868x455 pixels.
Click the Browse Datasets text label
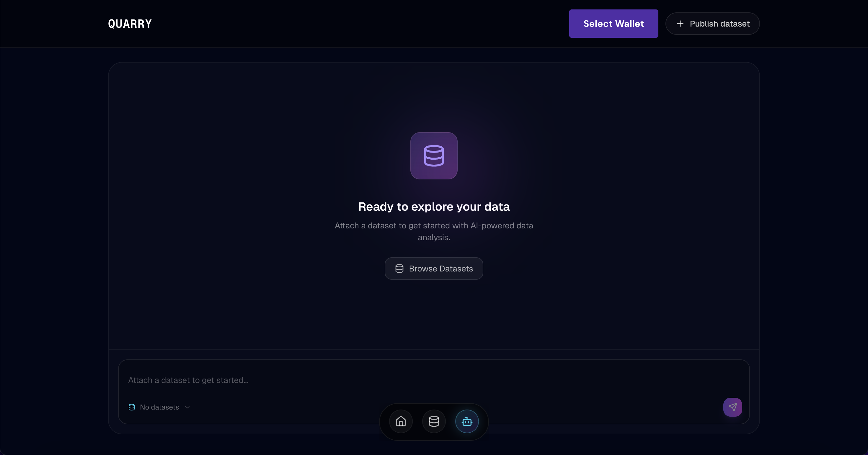[x=441, y=269]
